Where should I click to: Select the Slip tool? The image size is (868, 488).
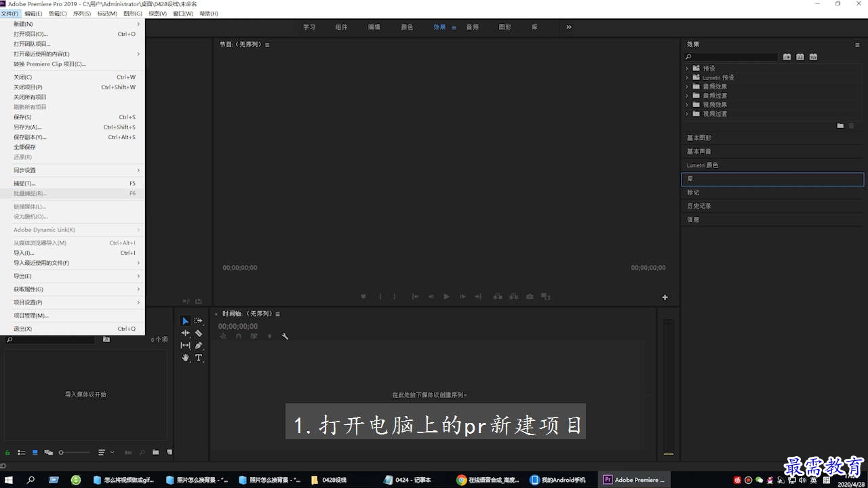186,345
